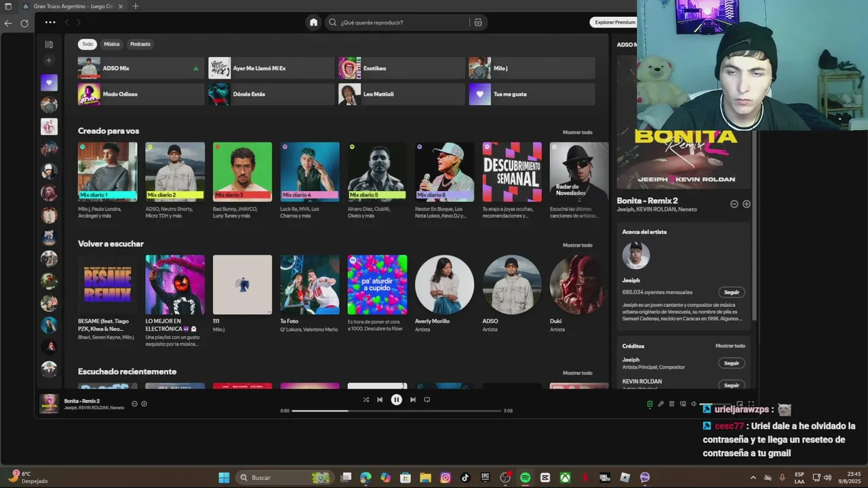Viewport: 868px width, 488px height.
Task: Click minus icon beside Bonita title in right panel
Action: click(734, 204)
